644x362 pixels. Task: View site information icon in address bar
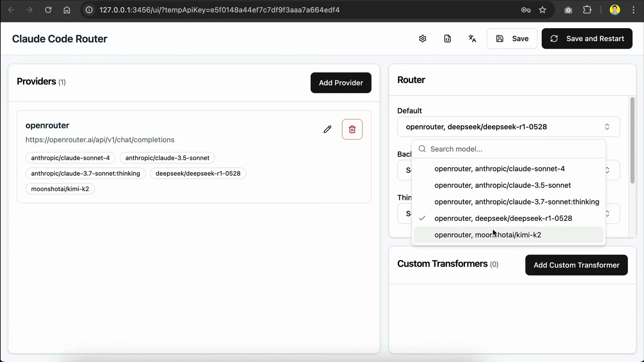89,10
